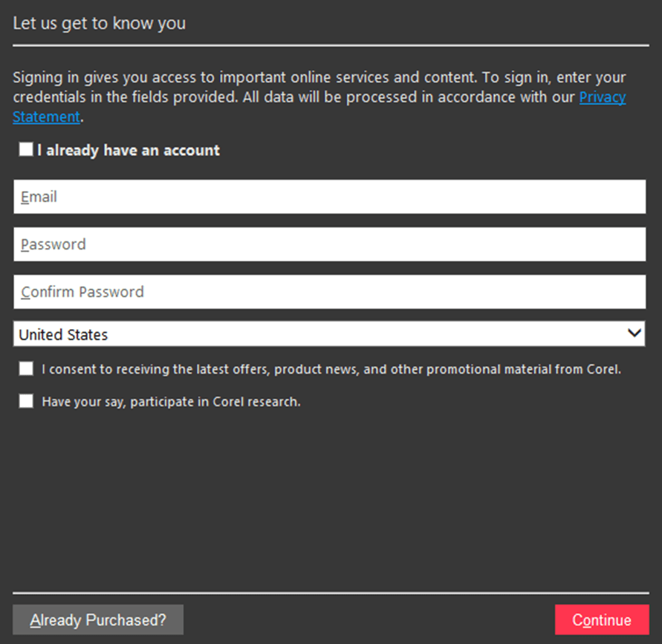Tick the "I already have an account" checkbox
This screenshot has height=644, width=662.
[x=26, y=150]
